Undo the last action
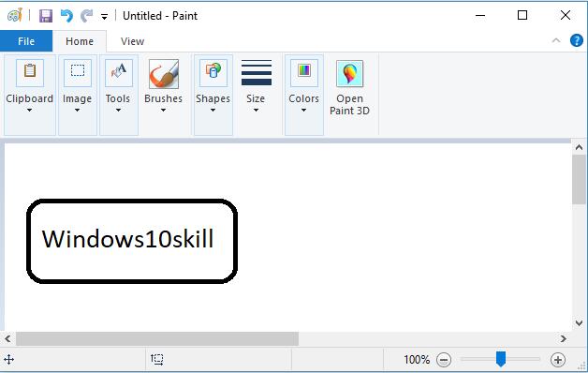 (66, 16)
